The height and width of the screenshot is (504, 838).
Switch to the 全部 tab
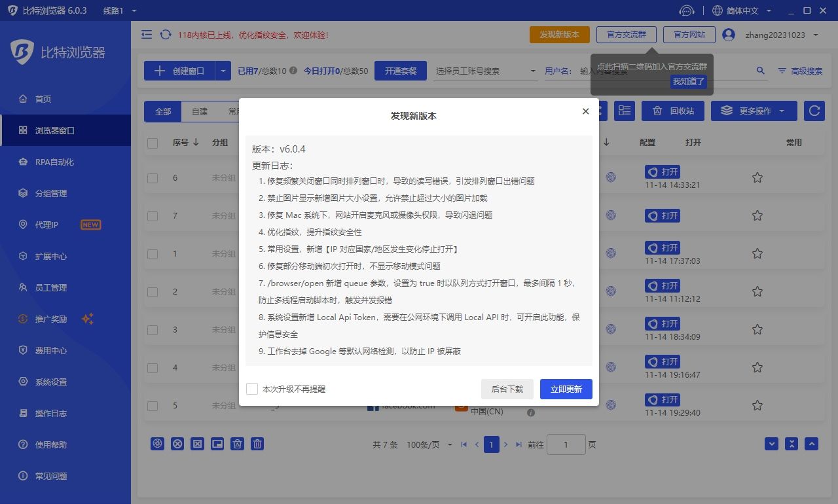click(x=163, y=112)
